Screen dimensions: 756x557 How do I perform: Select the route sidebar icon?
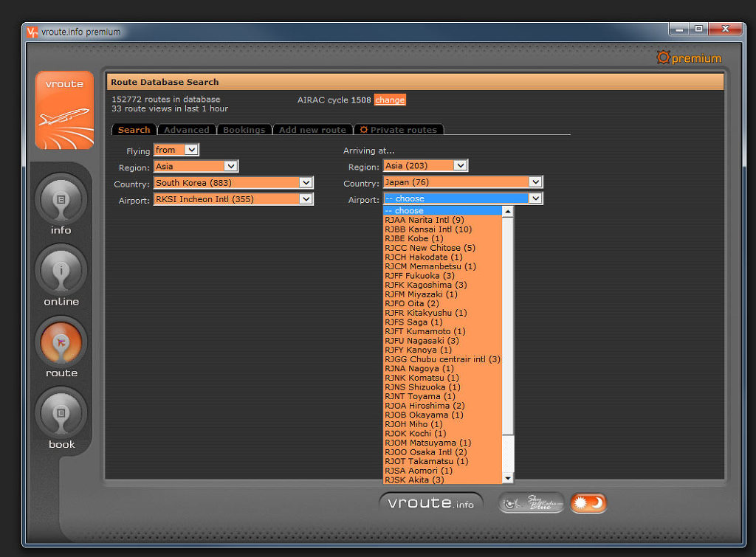(61, 343)
